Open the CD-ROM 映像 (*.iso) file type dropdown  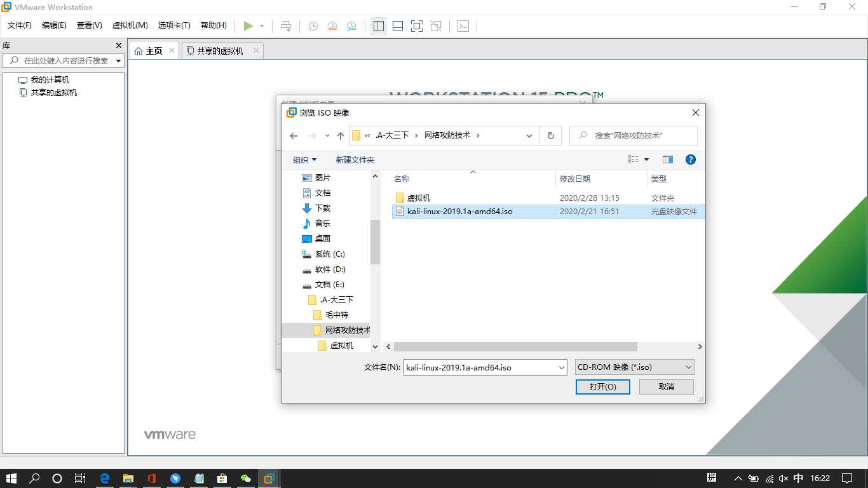click(x=634, y=367)
